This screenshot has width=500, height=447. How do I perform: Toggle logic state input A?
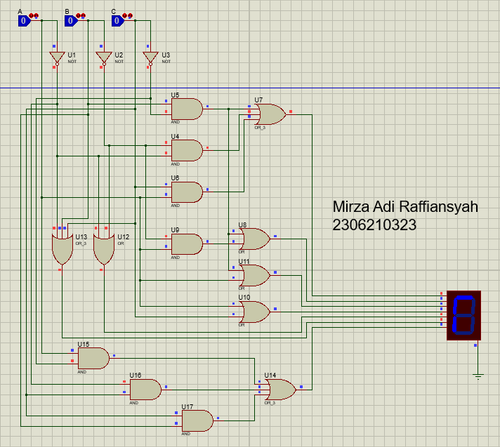pyautogui.click(x=24, y=21)
